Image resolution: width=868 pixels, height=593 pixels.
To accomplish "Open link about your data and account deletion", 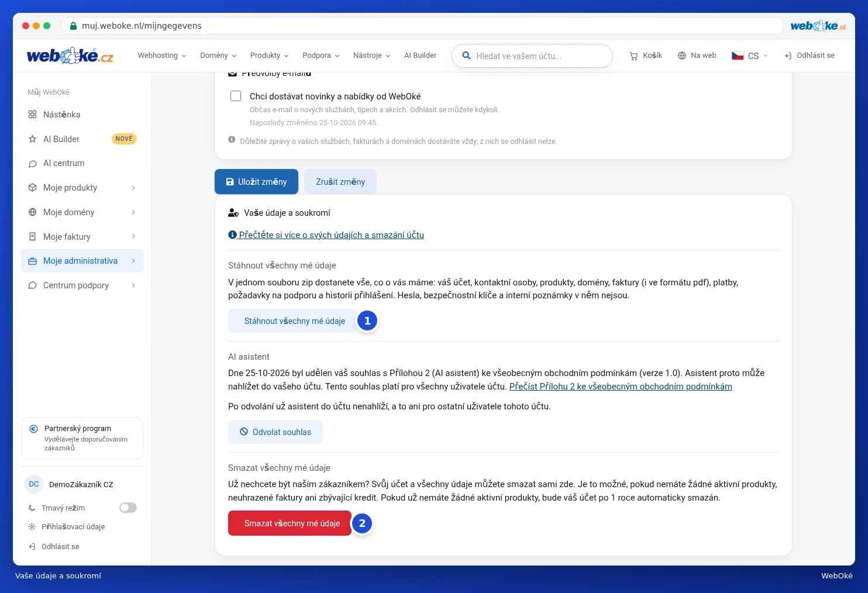I will (x=326, y=235).
